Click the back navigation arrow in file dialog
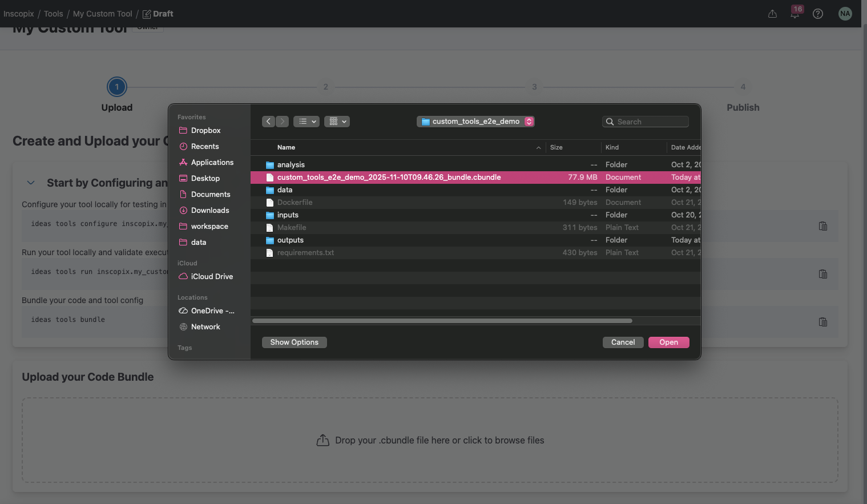The width and height of the screenshot is (867, 504). coord(268,122)
